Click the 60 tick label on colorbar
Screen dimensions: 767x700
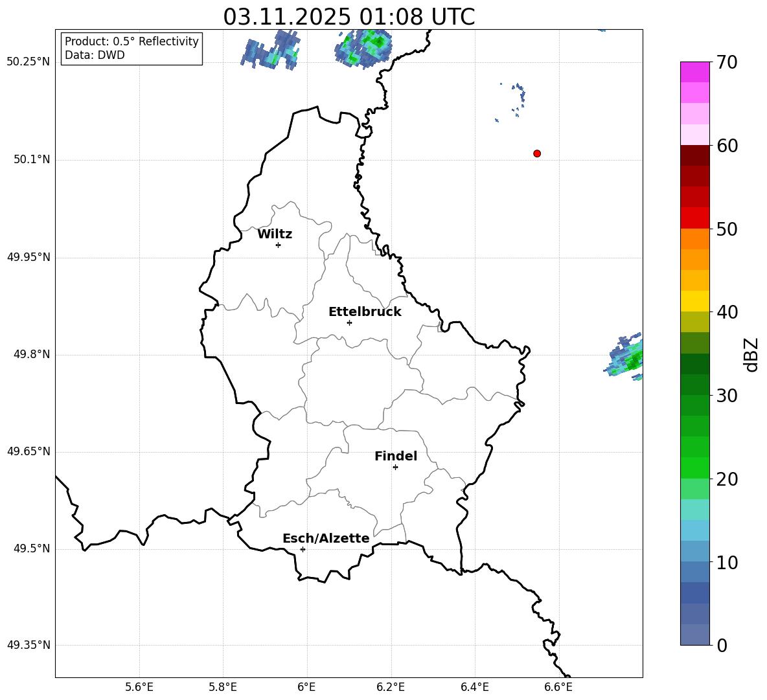727,146
